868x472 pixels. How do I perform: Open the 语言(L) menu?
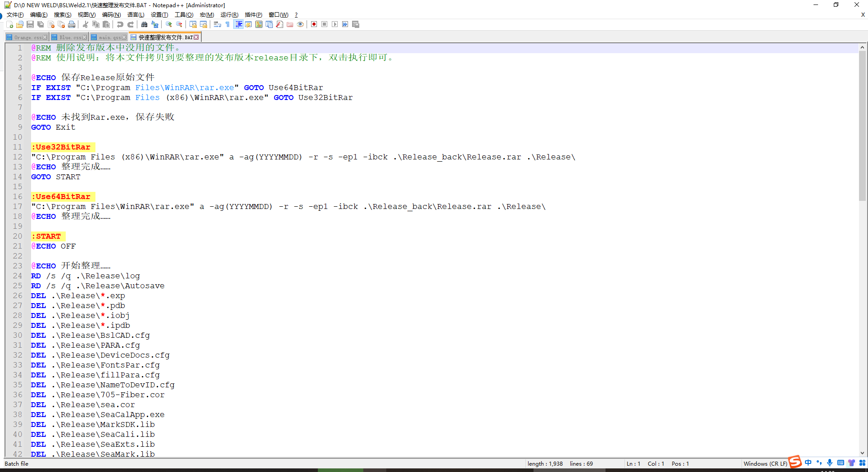pyautogui.click(x=136, y=15)
